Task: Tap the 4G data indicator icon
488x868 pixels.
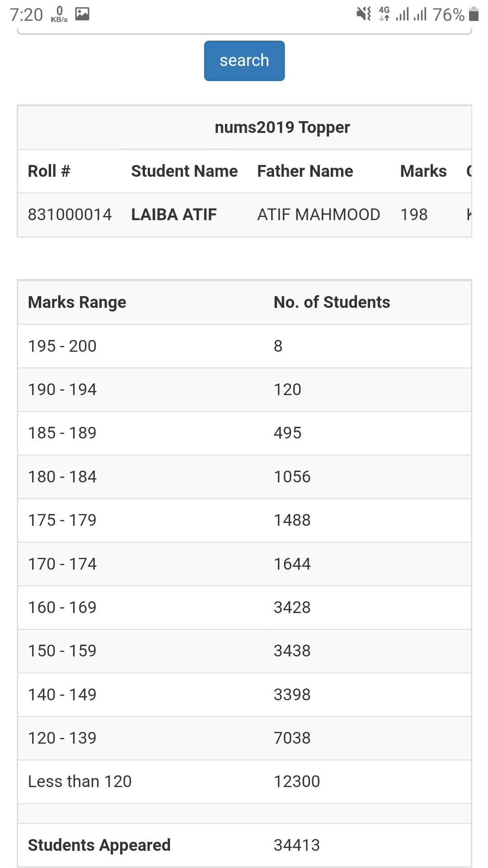Action: 384,14
